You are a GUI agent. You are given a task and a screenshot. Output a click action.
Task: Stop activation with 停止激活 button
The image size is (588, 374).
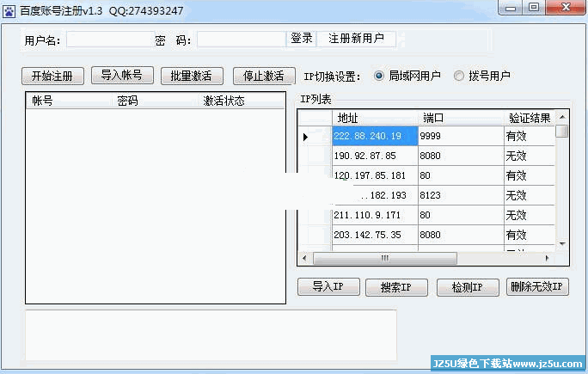264,77
